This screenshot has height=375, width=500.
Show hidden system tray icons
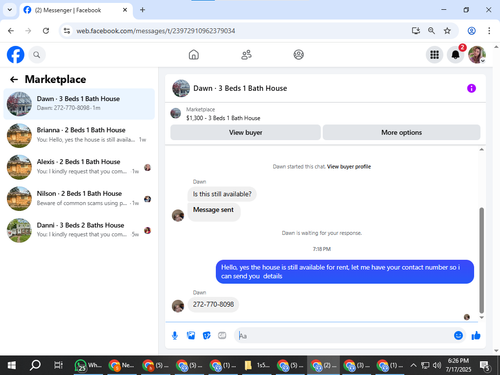413,365
